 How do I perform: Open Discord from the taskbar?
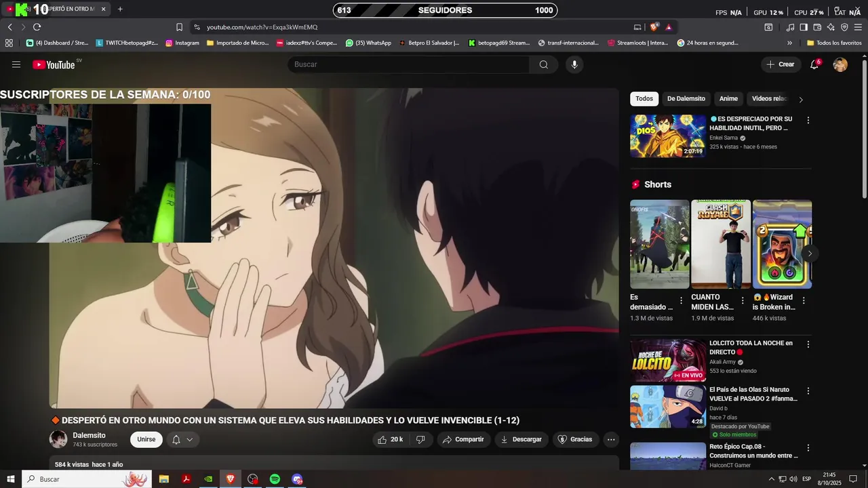point(297,479)
